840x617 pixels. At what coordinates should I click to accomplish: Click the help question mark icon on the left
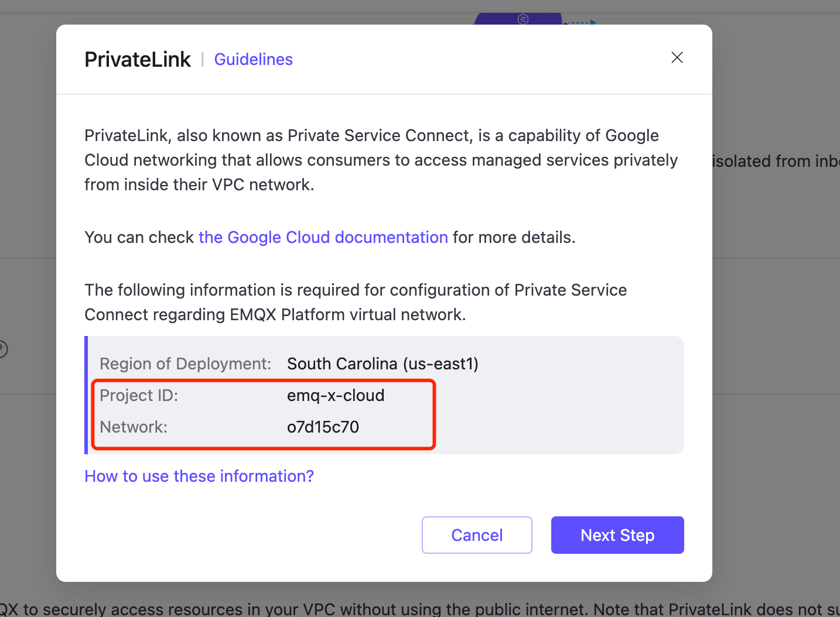[x=2, y=349]
